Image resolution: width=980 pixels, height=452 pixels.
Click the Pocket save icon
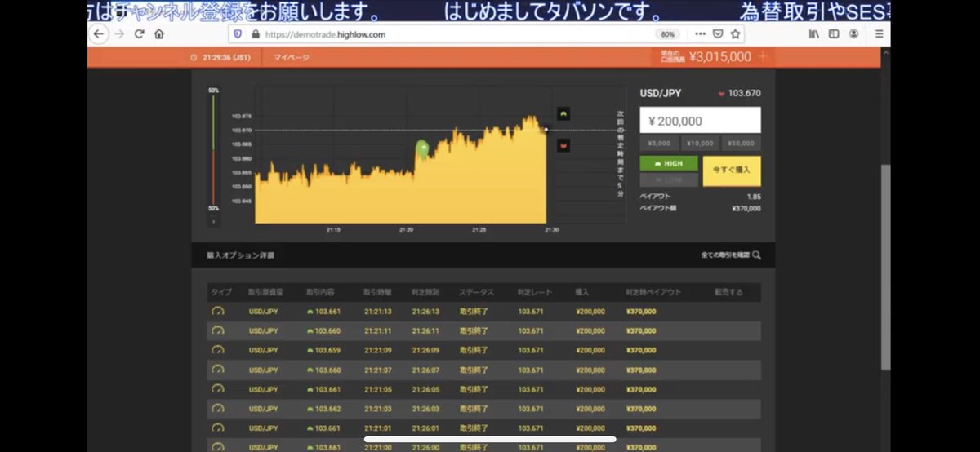point(719,34)
